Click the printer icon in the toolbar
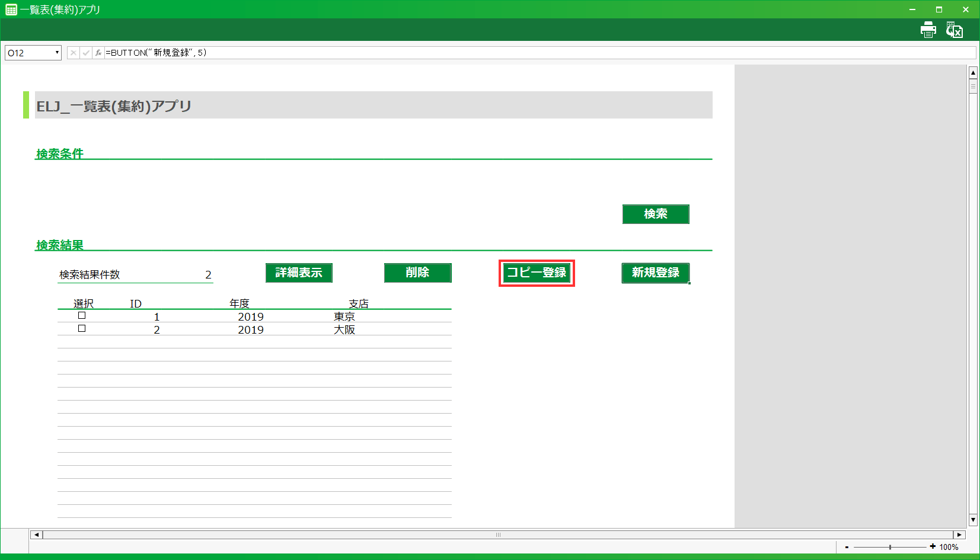Image resolution: width=980 pixels, height=560 pixels. [928, 30]
